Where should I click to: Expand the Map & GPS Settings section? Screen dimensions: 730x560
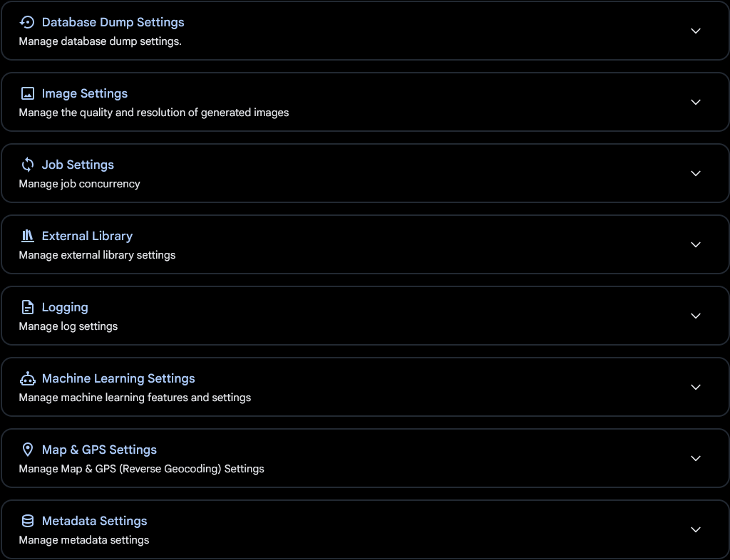(695, 458)
